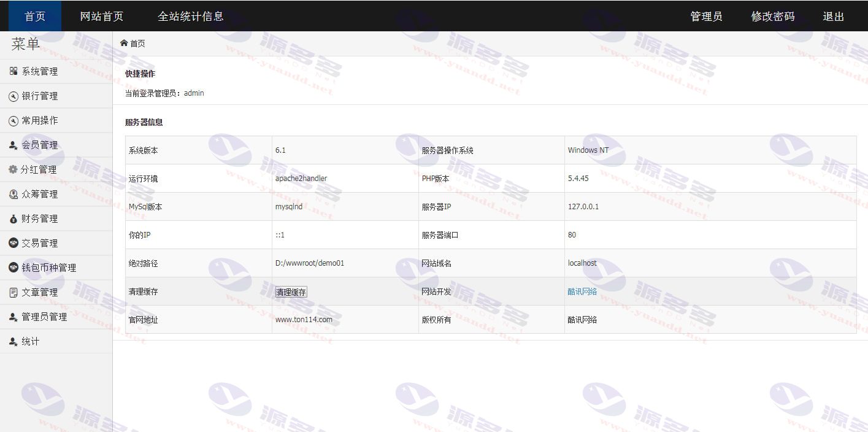Click the 常用操作 sidebar icon
This screenshot has height=432, width=868.
pos(13,121)
